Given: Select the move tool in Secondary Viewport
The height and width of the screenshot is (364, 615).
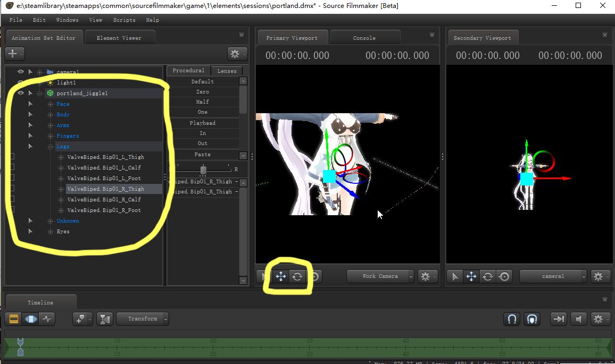Looking at the screenshot, I should [471, 276].
